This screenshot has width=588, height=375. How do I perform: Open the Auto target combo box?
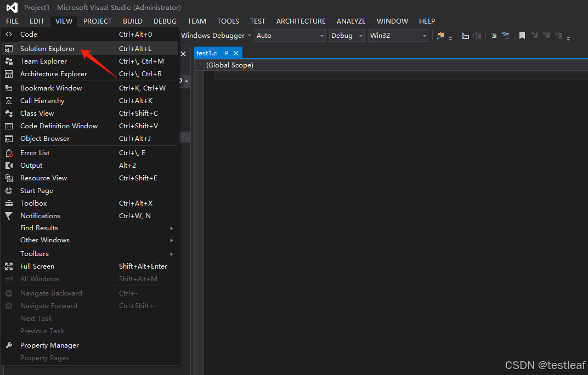click(x=290, y=36)
